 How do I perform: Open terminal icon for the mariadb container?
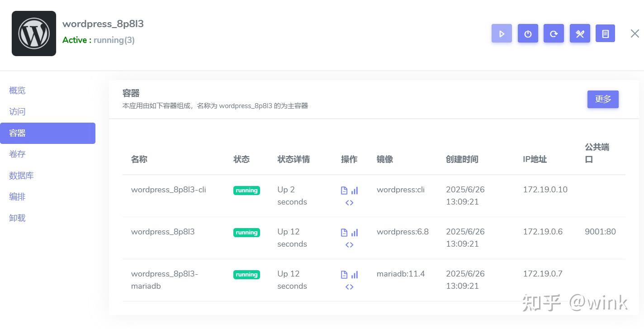349,286
